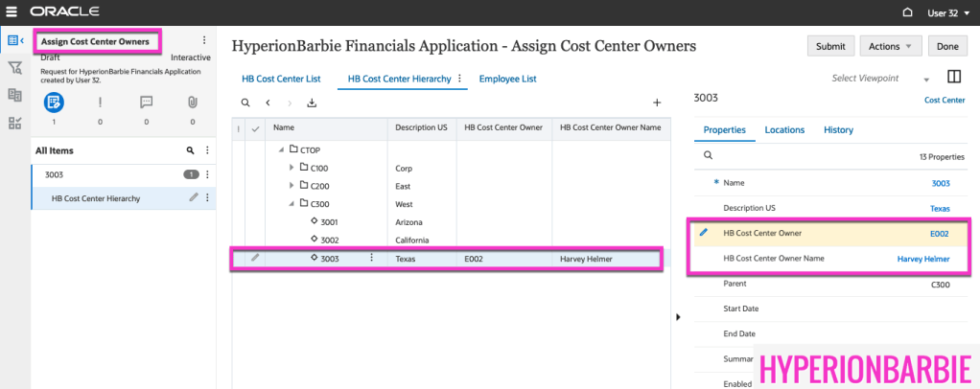
Task: Open the Actions dropdown
Action: click(x=890, y=46)
